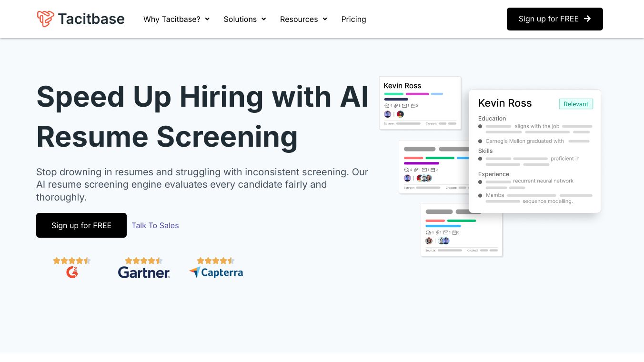Click the Gartner logo
Image resolution: width=644 pixels, height=362 pixels.
coord(144,272)
